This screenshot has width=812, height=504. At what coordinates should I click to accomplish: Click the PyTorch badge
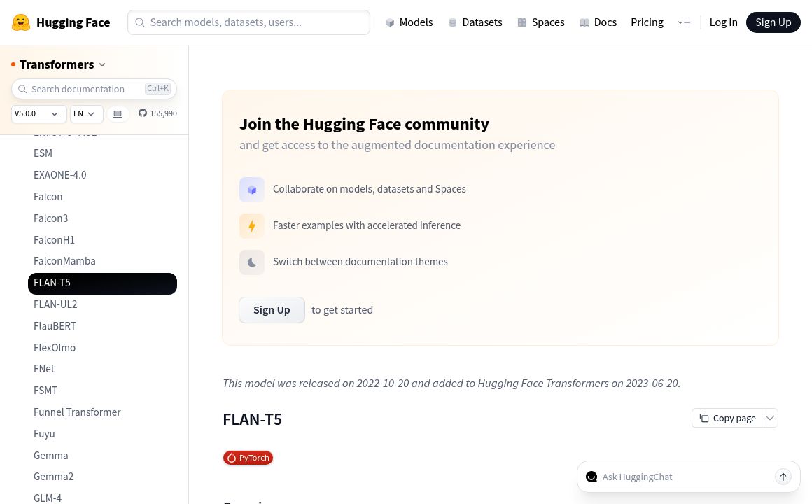(x=248, y=458)
